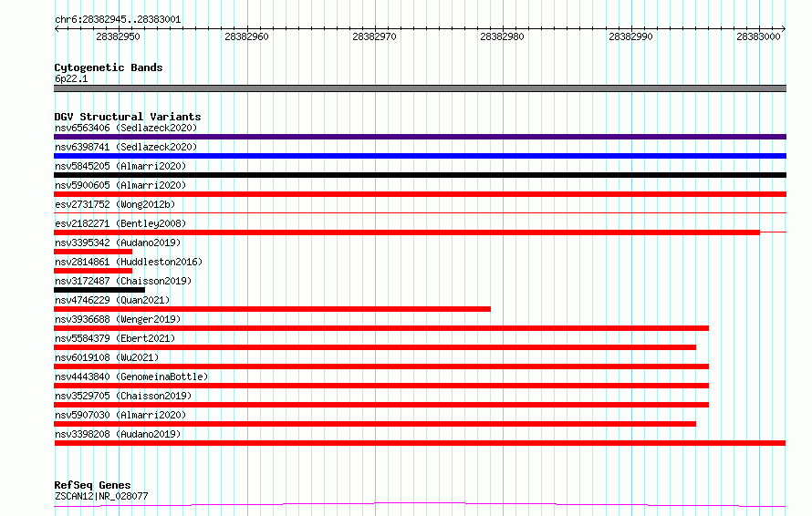Open nsv5584379 (Ebert2021) label
Screen dimensions: 812x516
pos(115,338)
